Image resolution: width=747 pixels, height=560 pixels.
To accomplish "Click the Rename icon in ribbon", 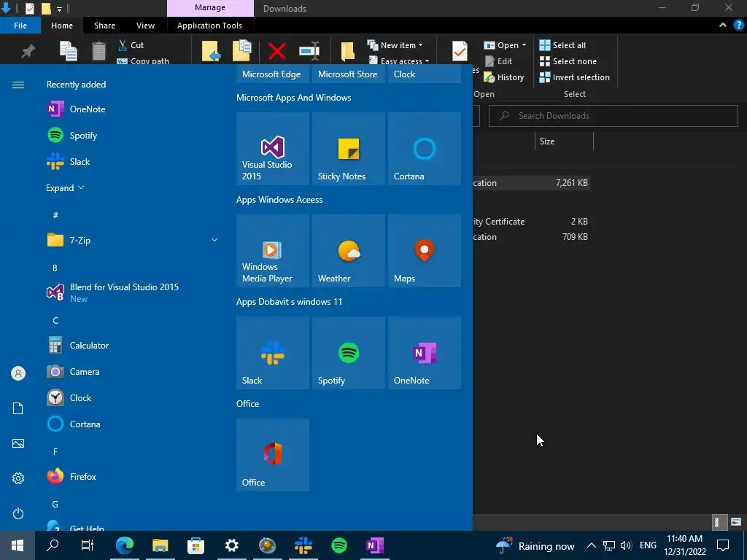I will point(309,51).
